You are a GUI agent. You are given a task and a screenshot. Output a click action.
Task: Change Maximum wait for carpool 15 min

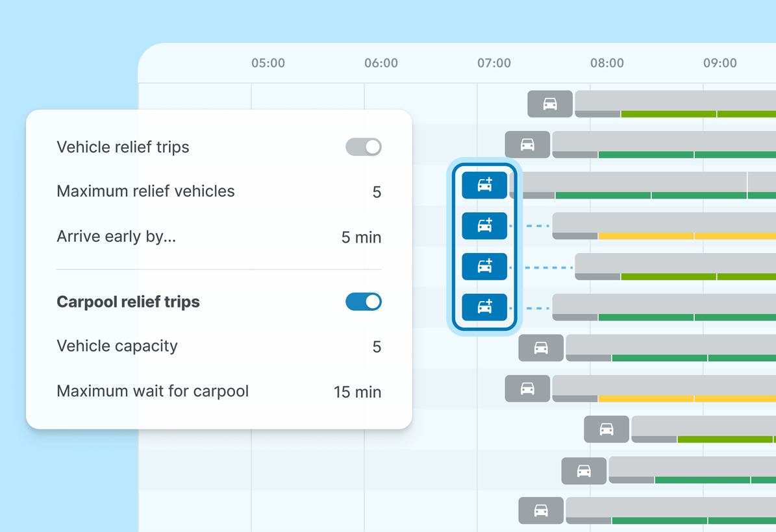tap(357, 392)
